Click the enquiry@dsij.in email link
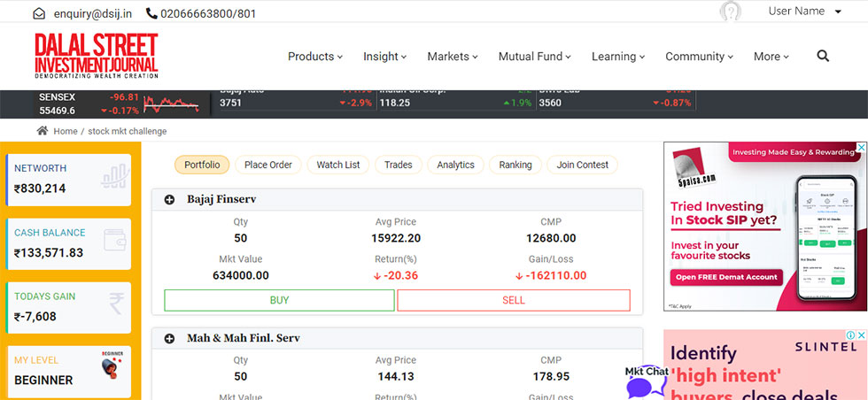The width and height of the screenshot is (868, 400). (92, 14)
